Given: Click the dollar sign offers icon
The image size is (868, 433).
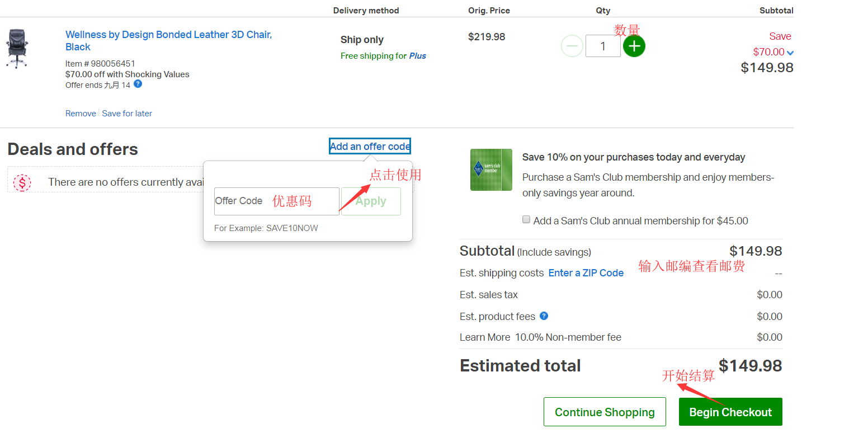Looking at the screenshot, I should 22,182.
